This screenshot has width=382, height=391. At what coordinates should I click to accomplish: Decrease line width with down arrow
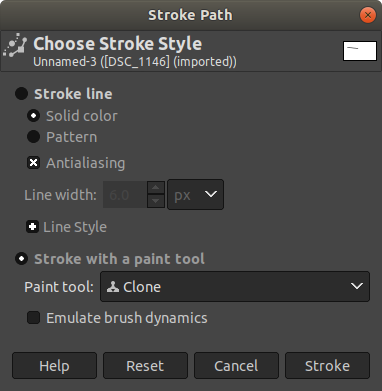click(x=156, y=201)
